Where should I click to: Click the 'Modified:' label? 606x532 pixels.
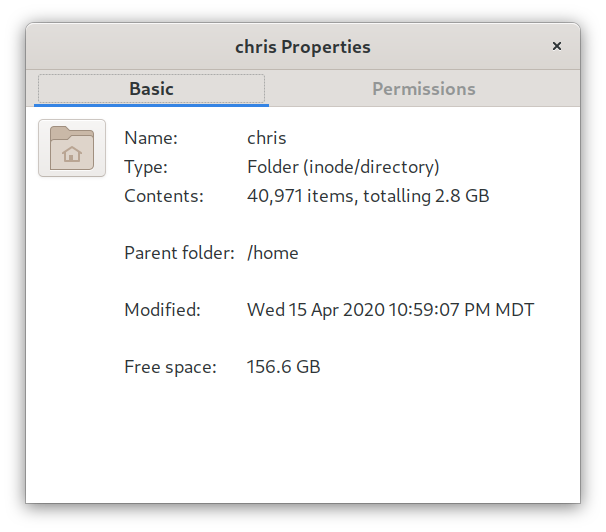(163, 310)
